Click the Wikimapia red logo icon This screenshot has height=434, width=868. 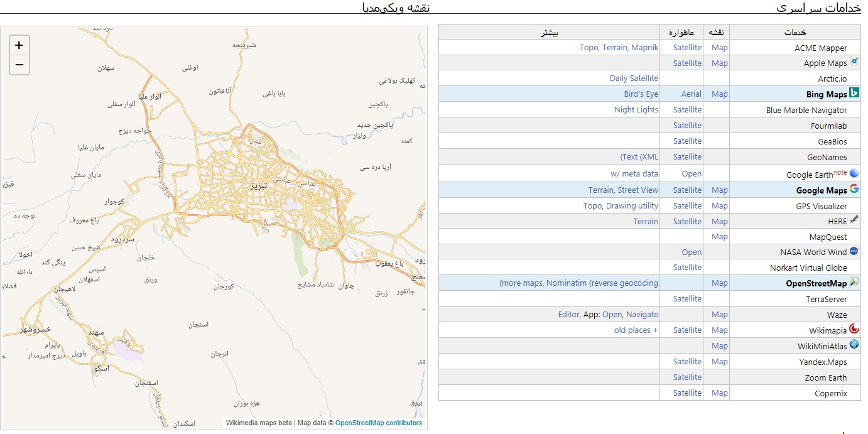854,328
